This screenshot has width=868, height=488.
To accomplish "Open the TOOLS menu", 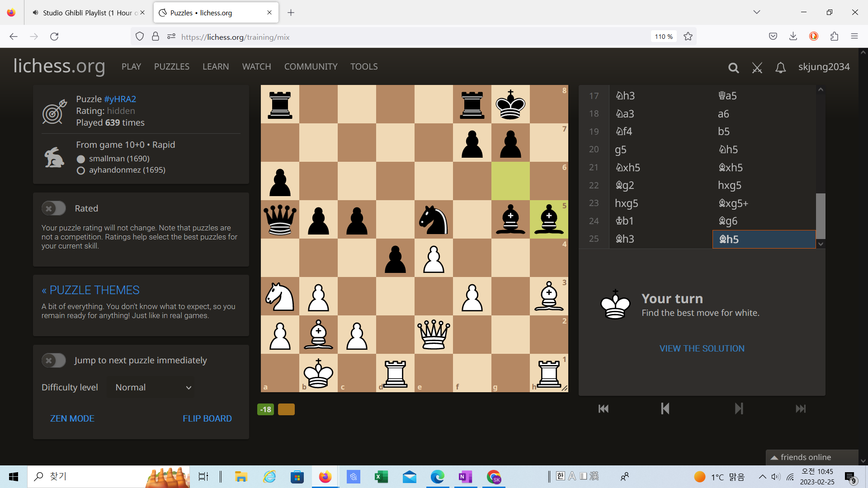I will [364, 66].
